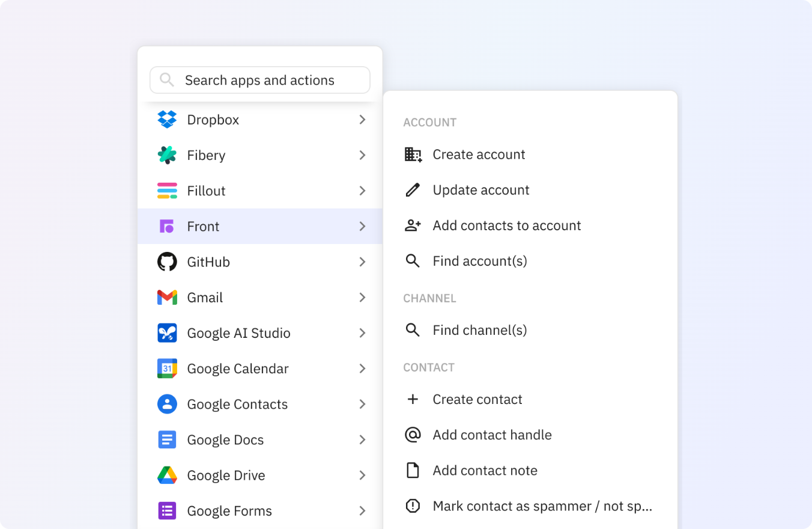
Task: Pick Add contacts to account
Action: [x=530, y=225]
